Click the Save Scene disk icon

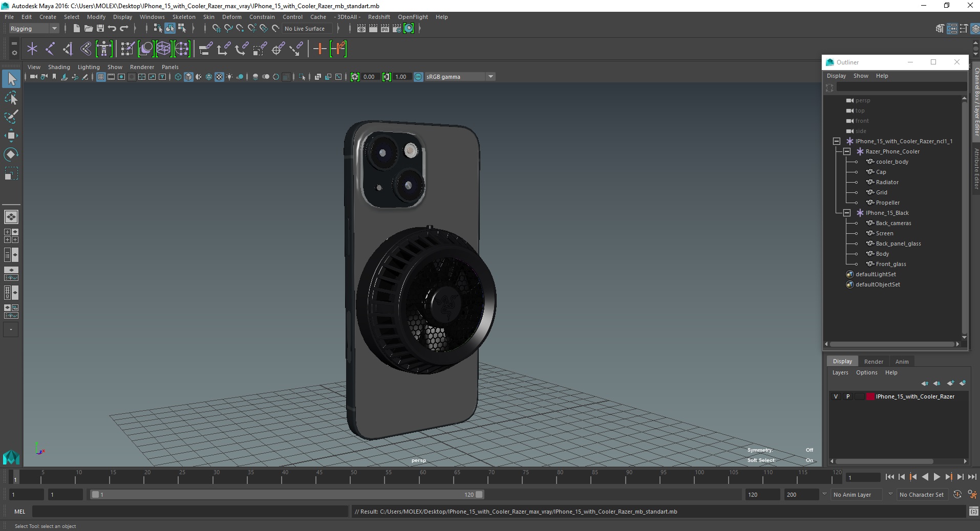tap(100, 29)
